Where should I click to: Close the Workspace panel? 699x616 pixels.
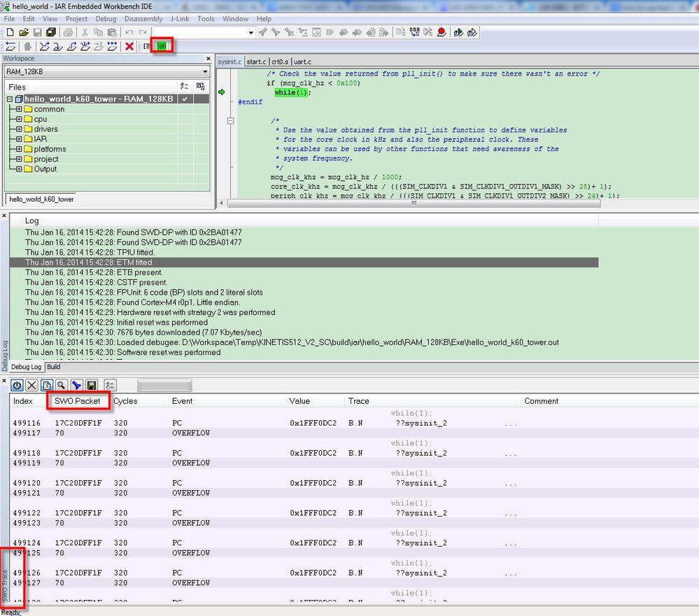tap(209, 58)
